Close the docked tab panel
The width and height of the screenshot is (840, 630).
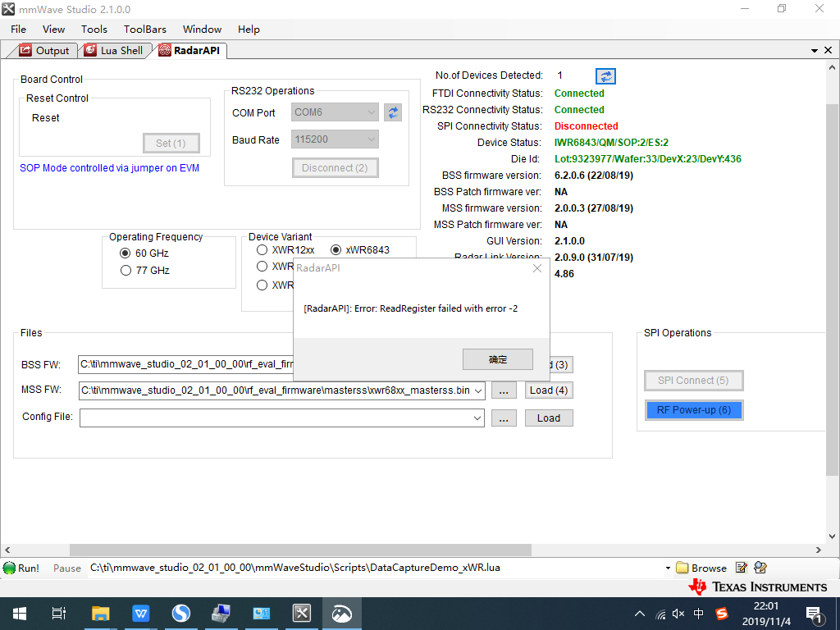tap(828, 50)
